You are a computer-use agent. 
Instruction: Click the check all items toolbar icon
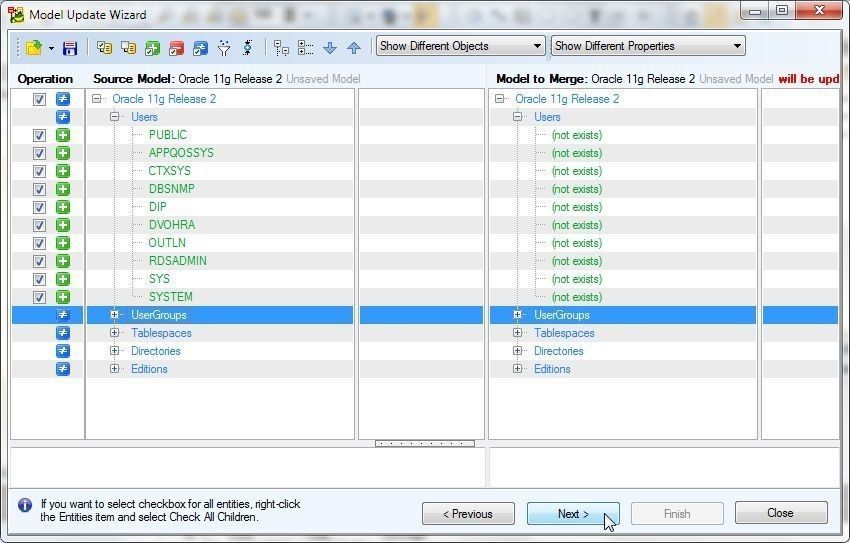tap(104, 48)
